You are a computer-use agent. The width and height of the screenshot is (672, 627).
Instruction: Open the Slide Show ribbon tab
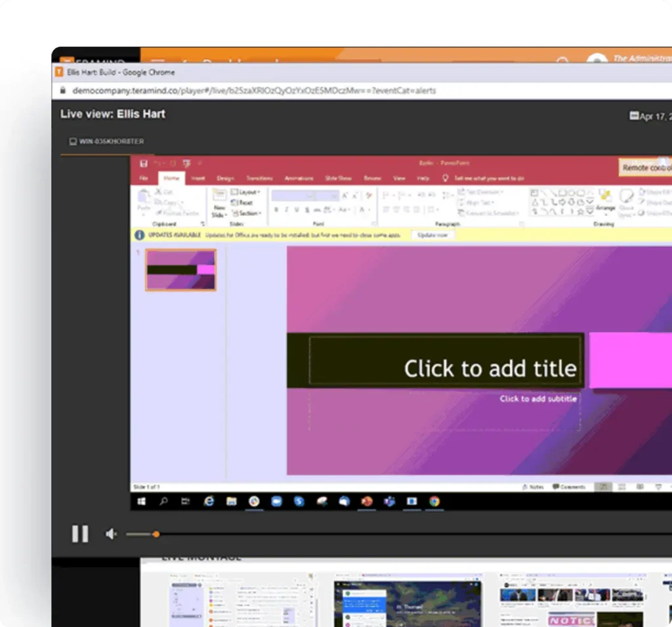(338, 179)
